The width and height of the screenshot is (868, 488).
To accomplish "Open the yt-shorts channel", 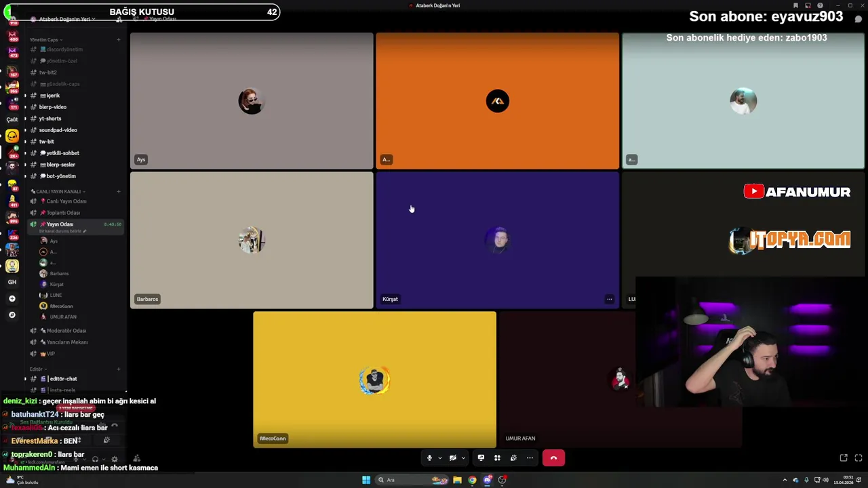I will tap(75, 119).
